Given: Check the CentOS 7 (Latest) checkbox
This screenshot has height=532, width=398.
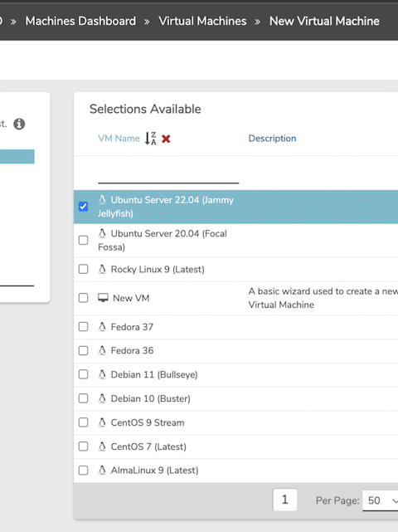Looking at the screenshot, I should click(x=83, y=447).
